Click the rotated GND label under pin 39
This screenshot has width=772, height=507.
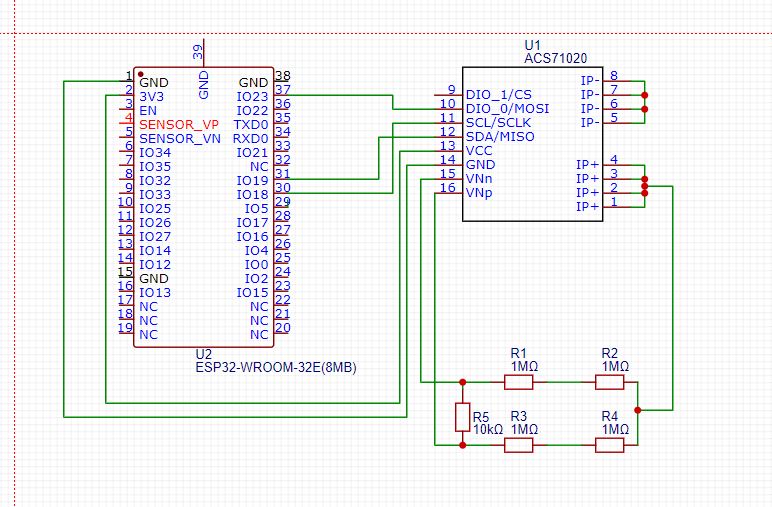[204, 85]
